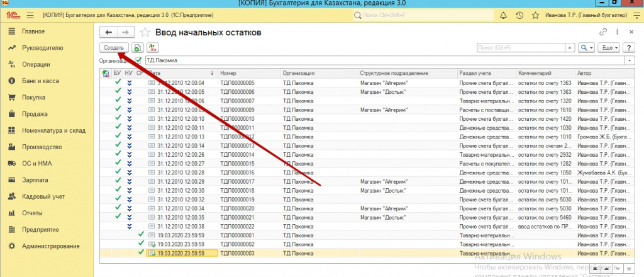Click the Зарплата sidebar icon
The image size is (644, 277).
point(12,179)
